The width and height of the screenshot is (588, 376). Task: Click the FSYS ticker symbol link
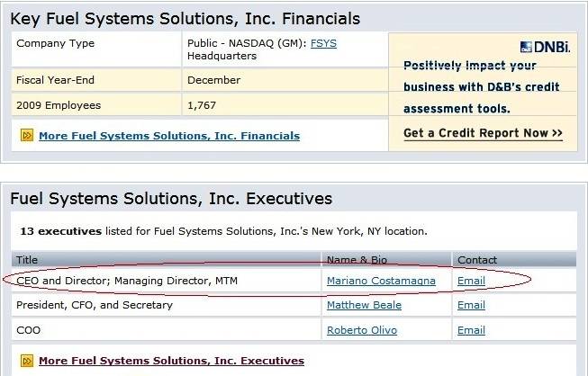pyautogui.click(x=323, y=43)
